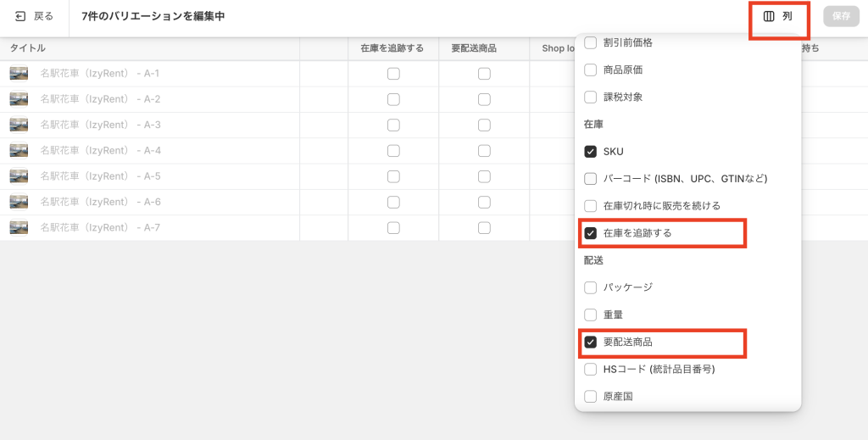Open the 列 columns picker icon

pos(769,16)
